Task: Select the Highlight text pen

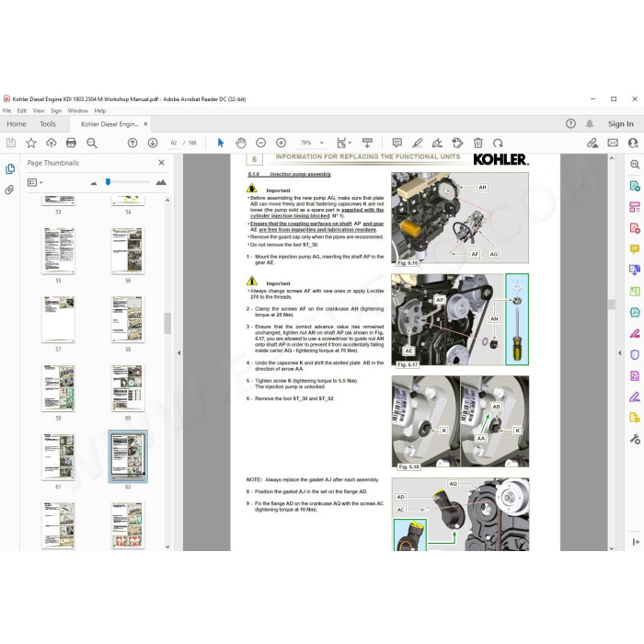Action: click(x=418, y=143)
